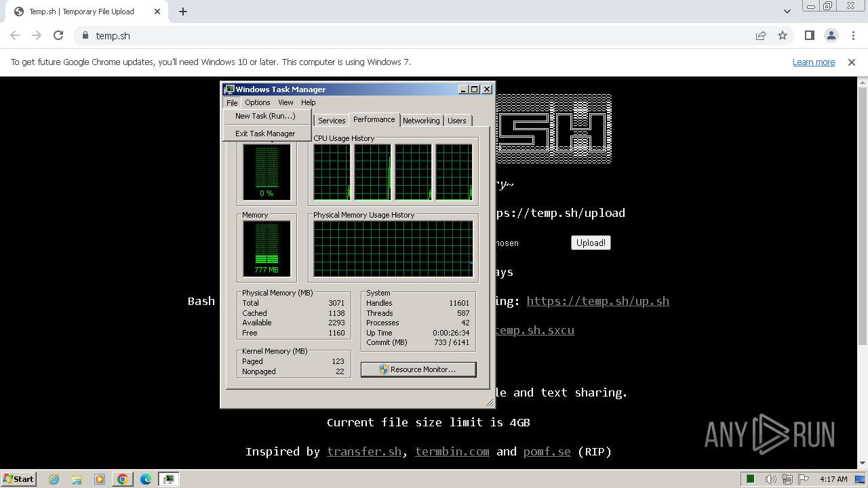Dismiss the Chrome update notification bar

click(852, 62)
